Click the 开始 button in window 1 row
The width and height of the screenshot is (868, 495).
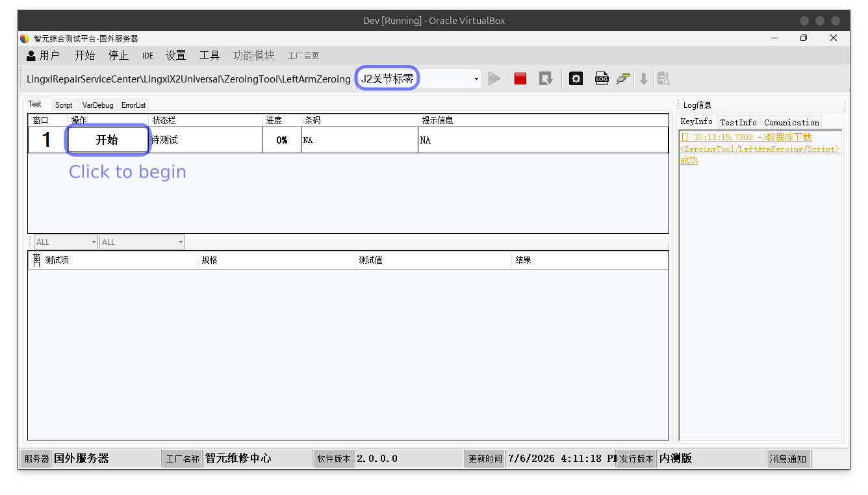pos(107,140)
